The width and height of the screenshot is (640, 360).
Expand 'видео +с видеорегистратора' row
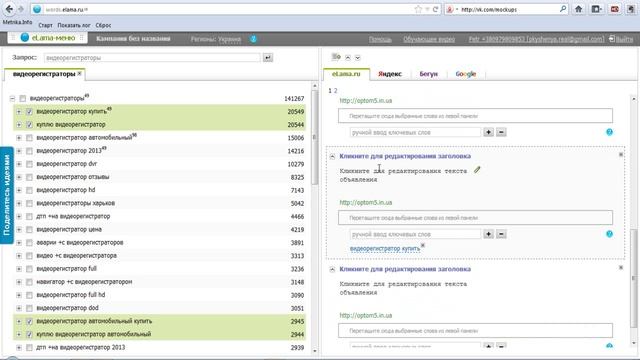tap(19, 256)
